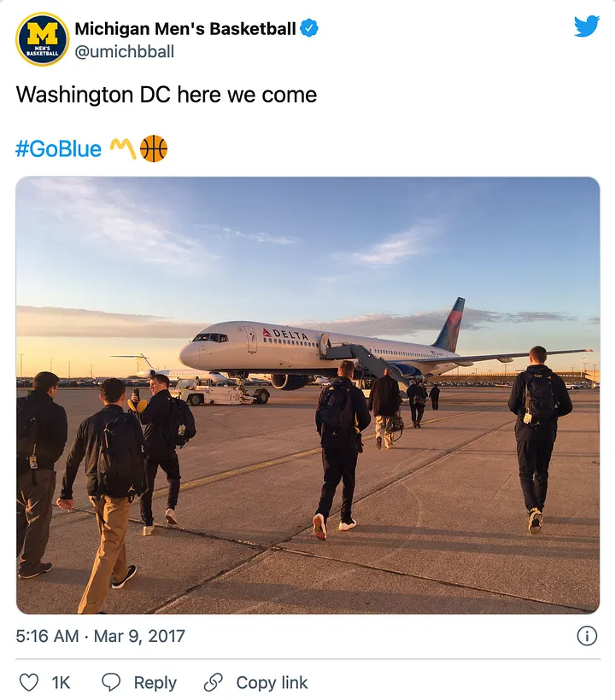The image size is (615, 700).
Task: Click the Copy link text
Action: [x=272, y=683]
